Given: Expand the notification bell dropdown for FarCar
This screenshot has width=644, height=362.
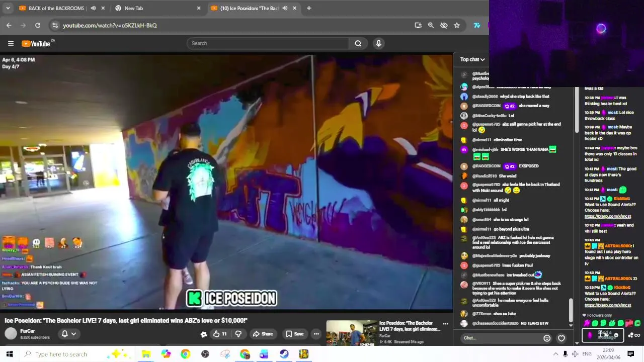Looking at the screenshot, I should (69, 334).
